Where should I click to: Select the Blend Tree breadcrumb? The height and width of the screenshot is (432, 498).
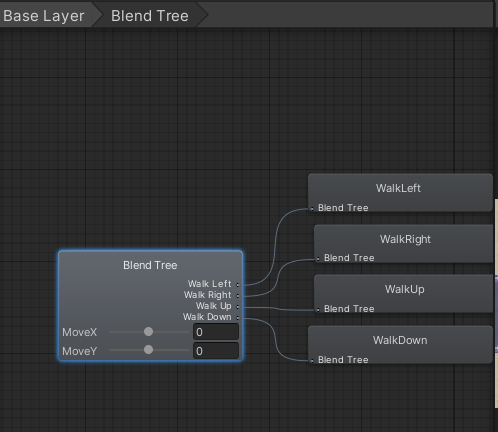150,16
